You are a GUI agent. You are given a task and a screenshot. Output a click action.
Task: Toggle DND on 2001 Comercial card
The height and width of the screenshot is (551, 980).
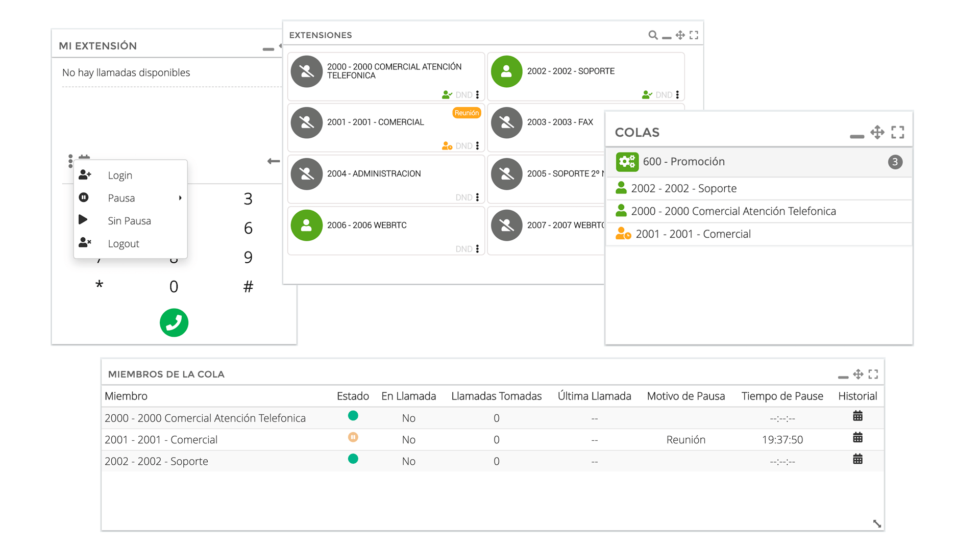464,146
